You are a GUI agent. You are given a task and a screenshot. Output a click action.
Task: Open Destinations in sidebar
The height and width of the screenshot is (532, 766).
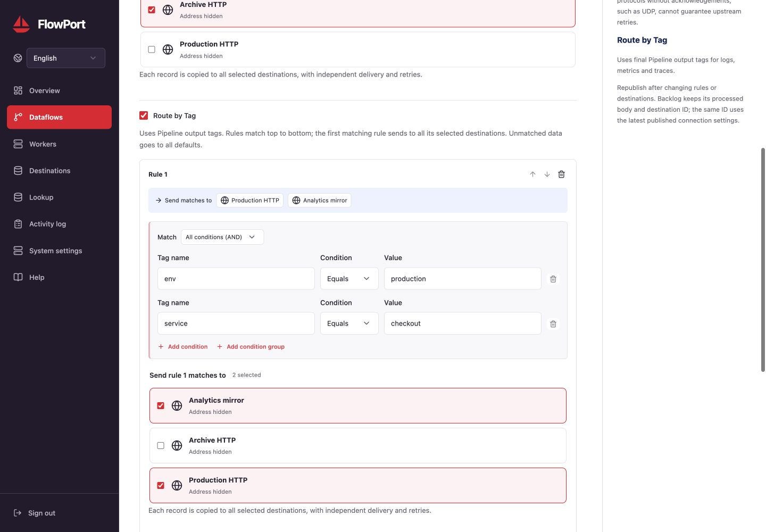59,171
